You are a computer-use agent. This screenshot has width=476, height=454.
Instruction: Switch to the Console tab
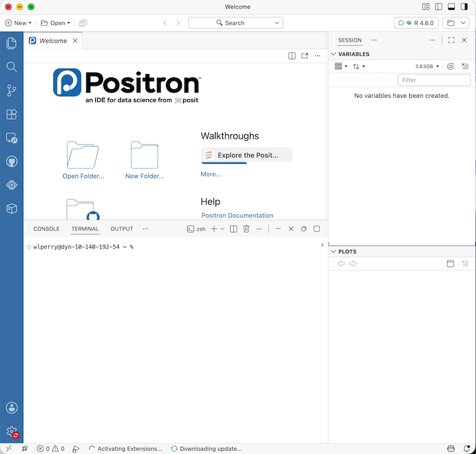pyautogui.click(x=46, y=229)
